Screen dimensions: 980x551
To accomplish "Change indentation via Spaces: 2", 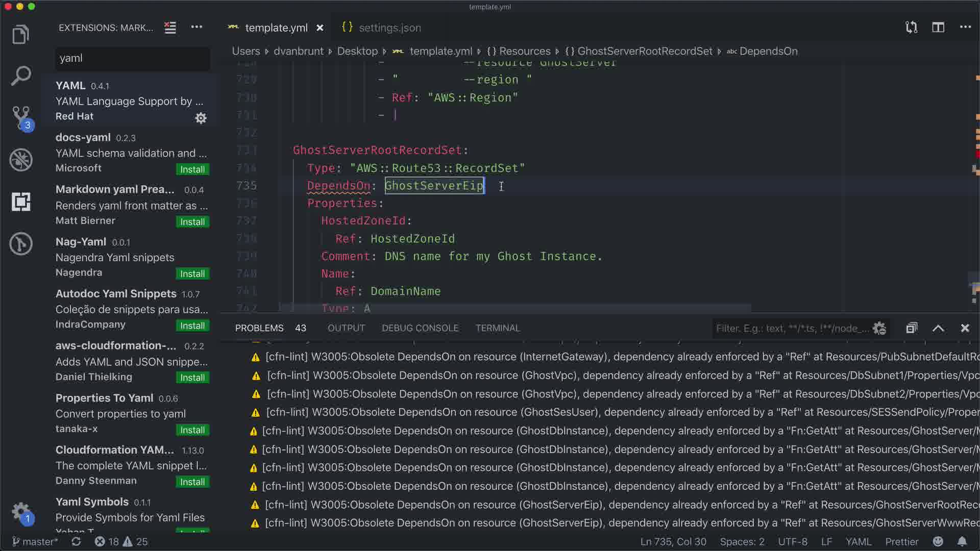I will (742, 542).
